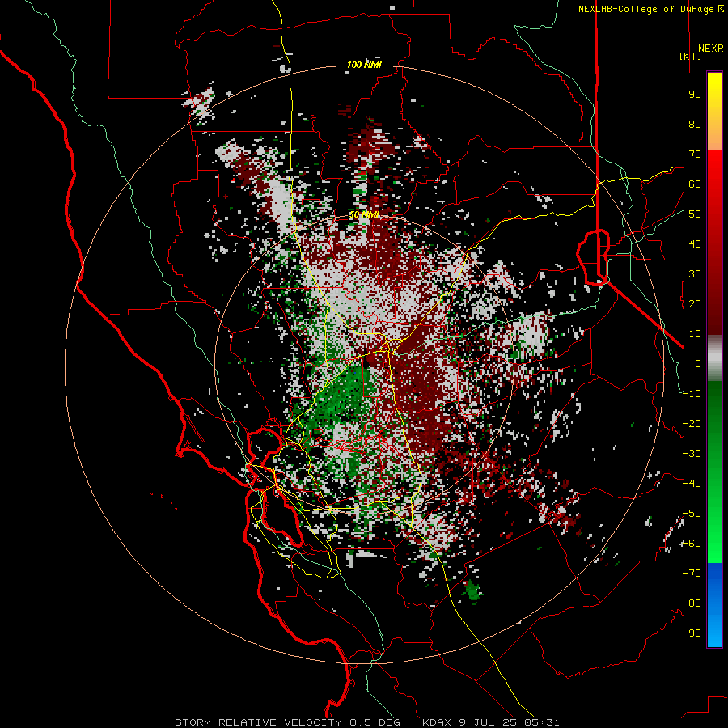
Task: Click the light blue segment of the color bar
Action: [714, 629]
